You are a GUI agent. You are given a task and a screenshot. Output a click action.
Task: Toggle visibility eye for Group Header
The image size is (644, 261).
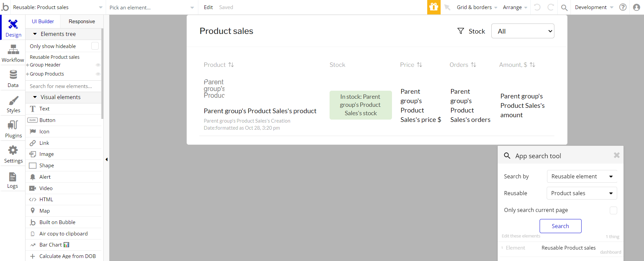coord(98,65)
